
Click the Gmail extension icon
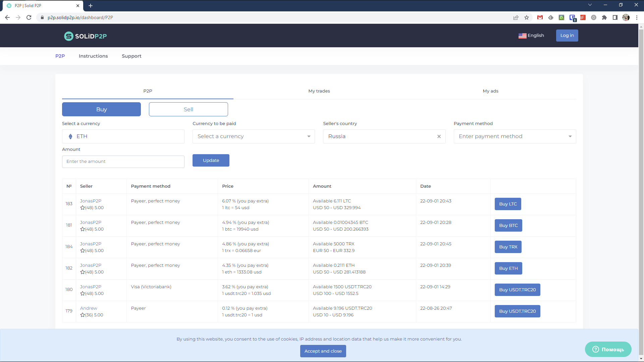coord(540,17)
